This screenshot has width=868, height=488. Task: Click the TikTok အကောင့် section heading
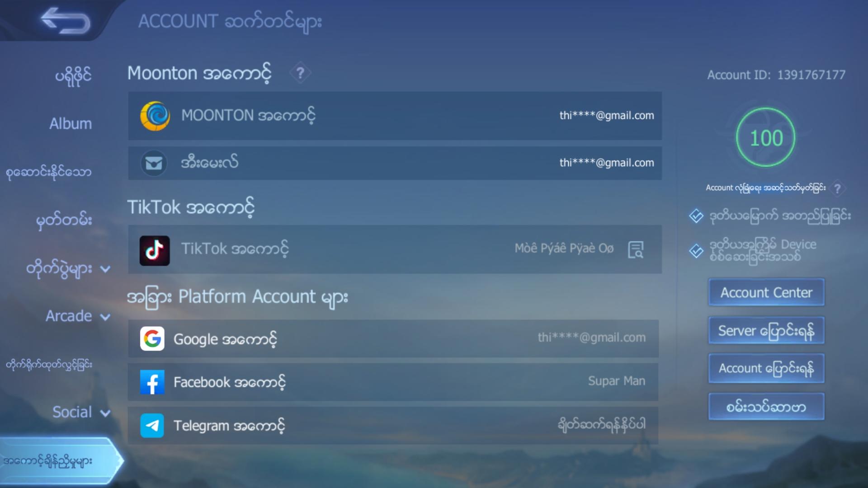(x=190, y=207)
